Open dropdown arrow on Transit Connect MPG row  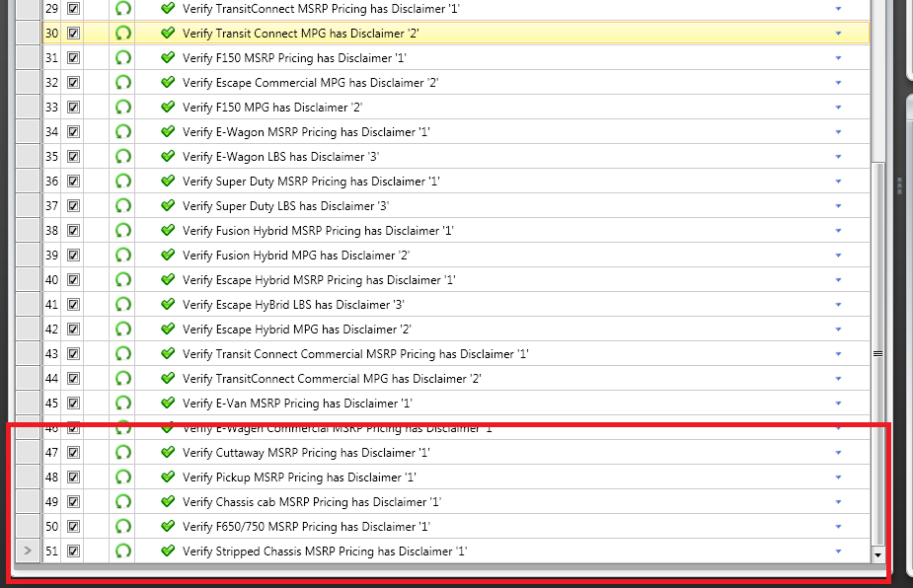pos(838,34)
